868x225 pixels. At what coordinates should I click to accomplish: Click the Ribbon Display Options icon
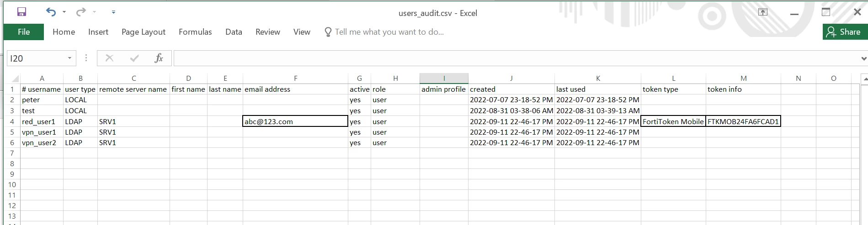[763, 12]
